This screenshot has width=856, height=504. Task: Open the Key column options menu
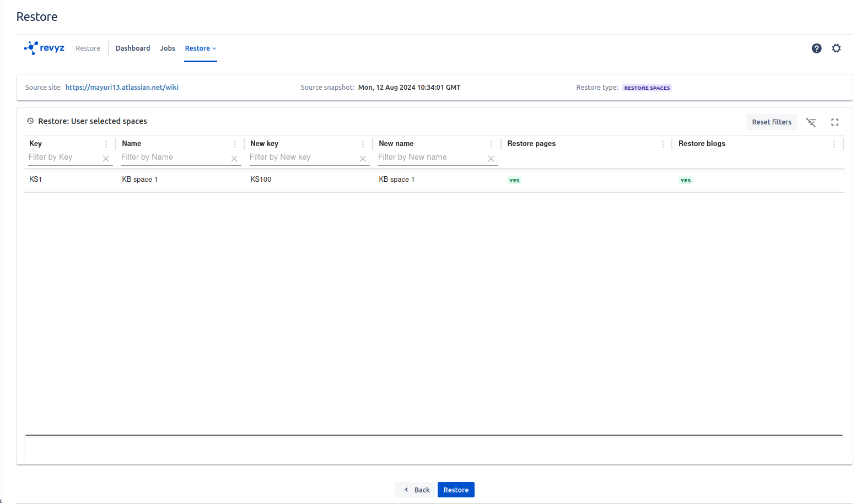(x=106, y=144)
